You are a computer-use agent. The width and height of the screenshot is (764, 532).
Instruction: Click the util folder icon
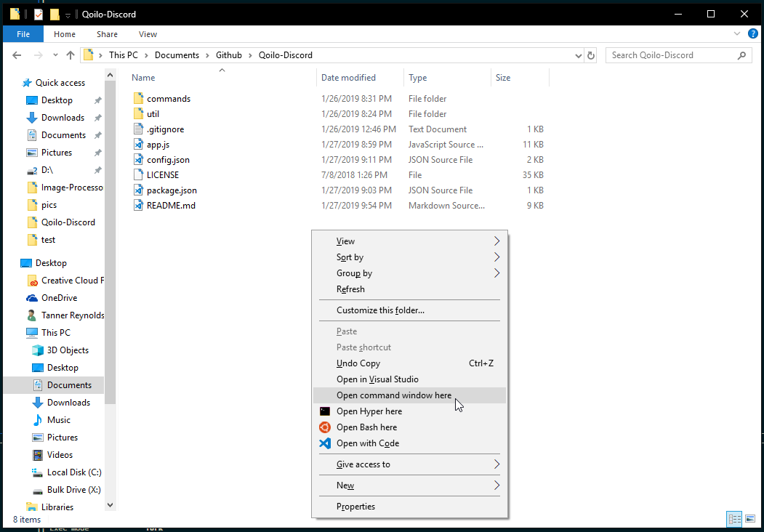coord(139,114)
